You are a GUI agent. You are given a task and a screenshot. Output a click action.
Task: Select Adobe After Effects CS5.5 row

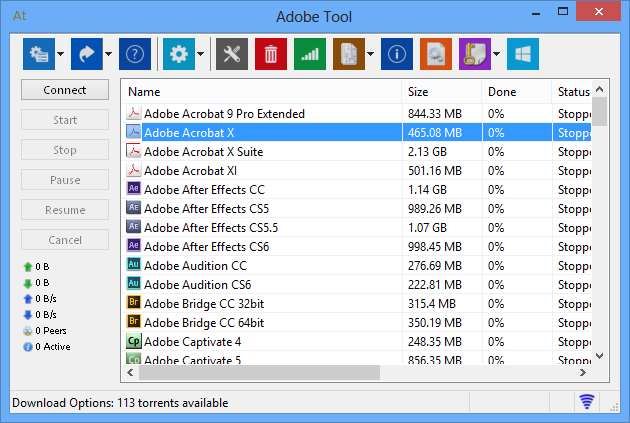[x=356, y=227]
